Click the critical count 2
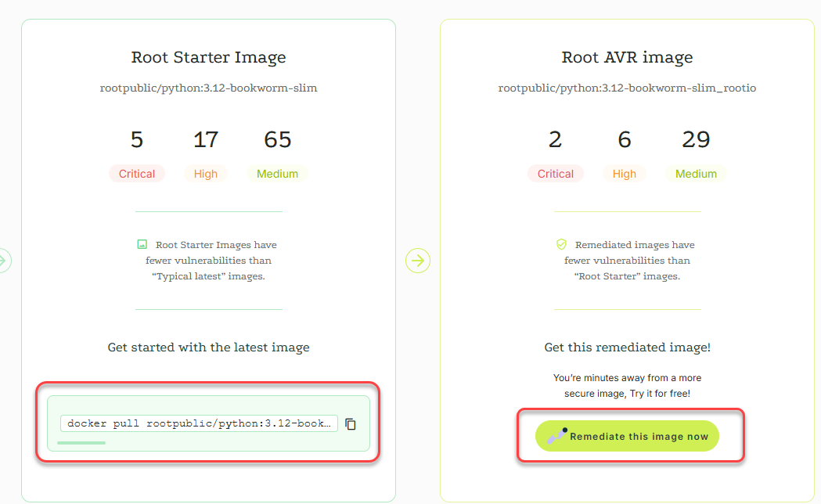Viewport: 821px width, 504px height. tap(556, 140)
